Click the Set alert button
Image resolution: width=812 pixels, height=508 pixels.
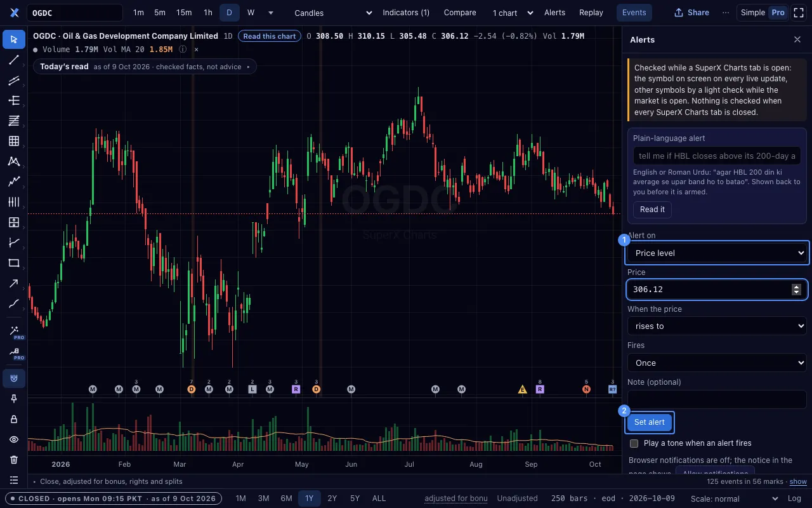[649, 422]
